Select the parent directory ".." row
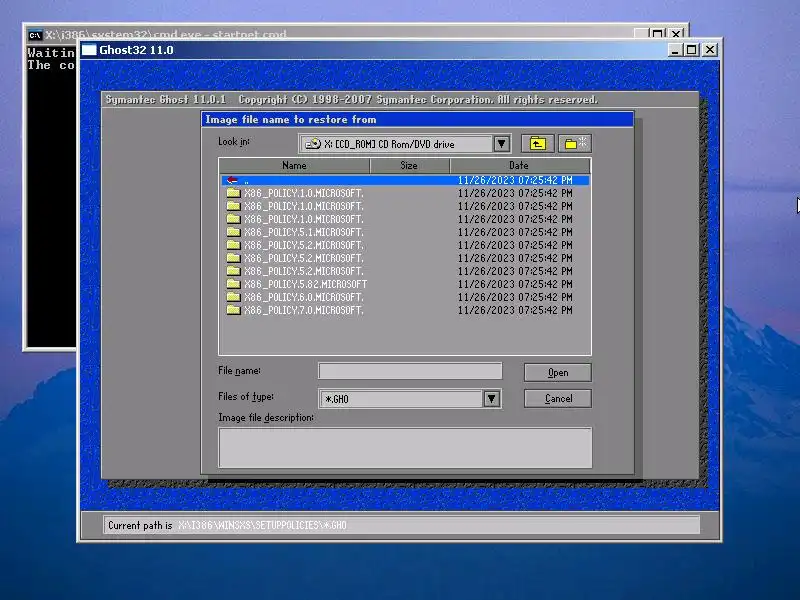This screenshot has width=800, height=600. point(405,180)
